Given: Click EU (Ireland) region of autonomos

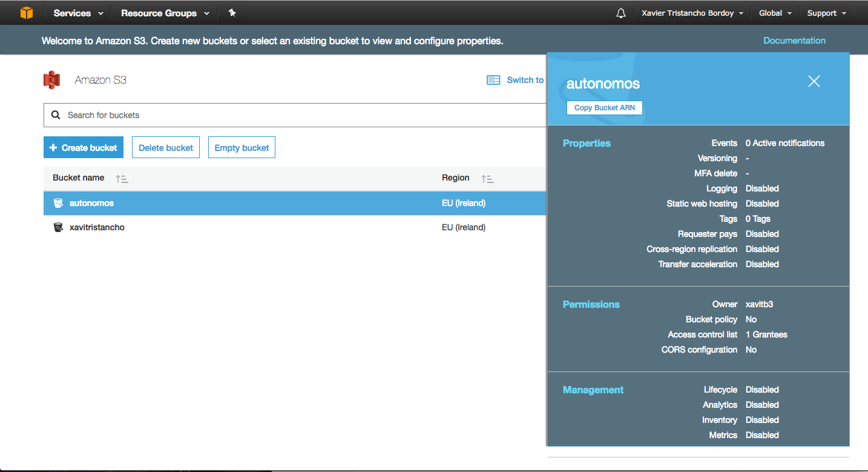Looking at the screenshot, I should [x=464, y=203].
